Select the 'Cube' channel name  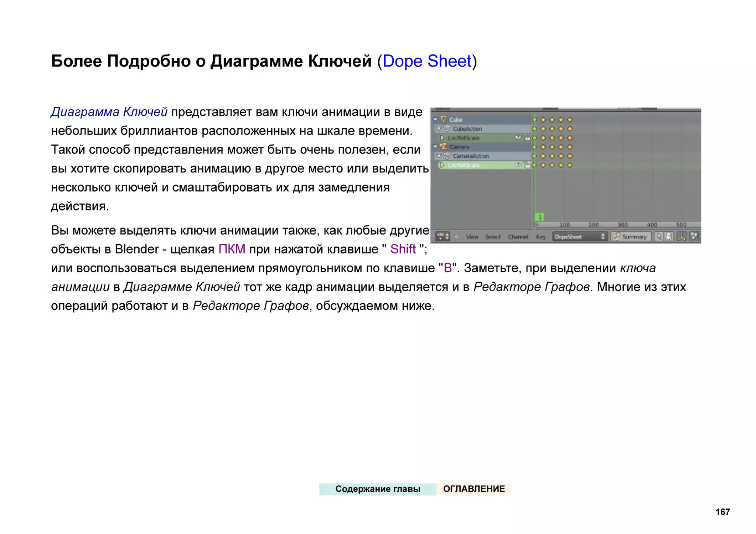456,120
